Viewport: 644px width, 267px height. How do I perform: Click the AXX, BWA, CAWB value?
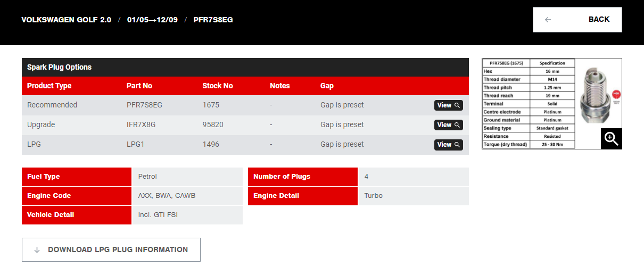coord(167,196)
